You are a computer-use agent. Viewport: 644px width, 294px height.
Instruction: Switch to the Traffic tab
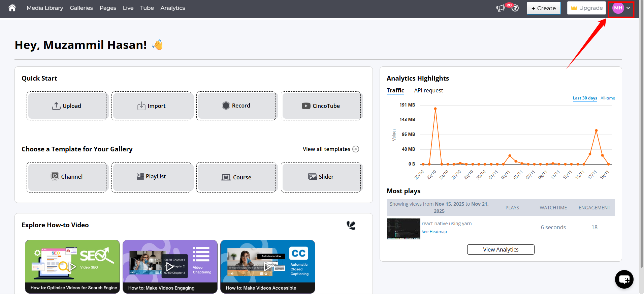[395, 90]
